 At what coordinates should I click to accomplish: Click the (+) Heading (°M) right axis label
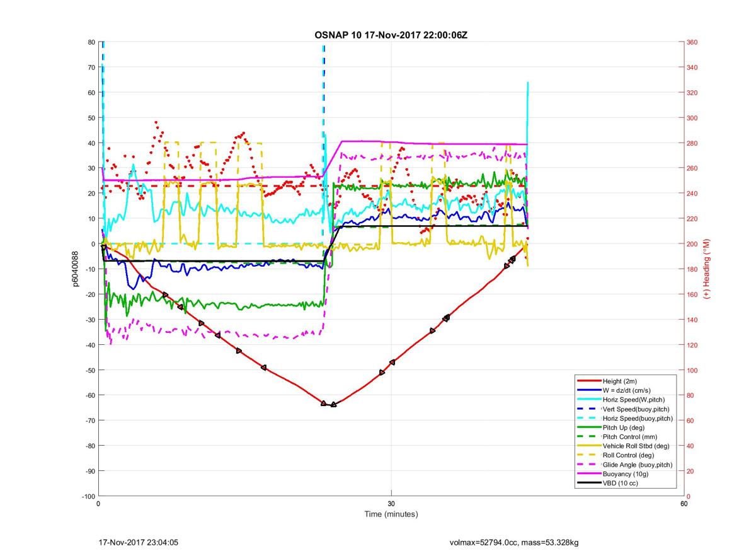click(707, 269)
